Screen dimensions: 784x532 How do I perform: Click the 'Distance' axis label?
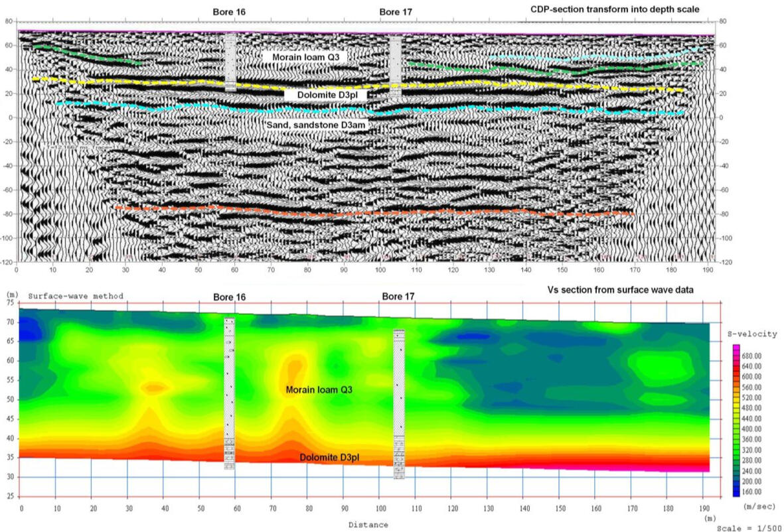(x=368, y=525)
